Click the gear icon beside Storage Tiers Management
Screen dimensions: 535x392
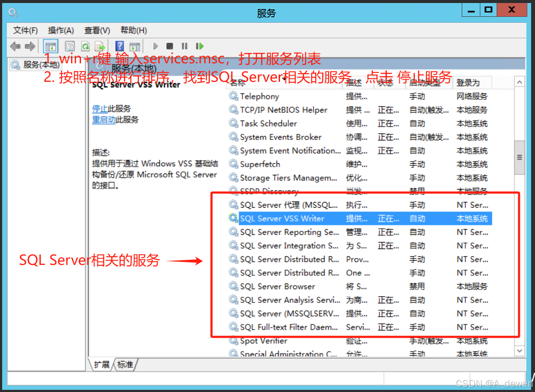point(233,177)
